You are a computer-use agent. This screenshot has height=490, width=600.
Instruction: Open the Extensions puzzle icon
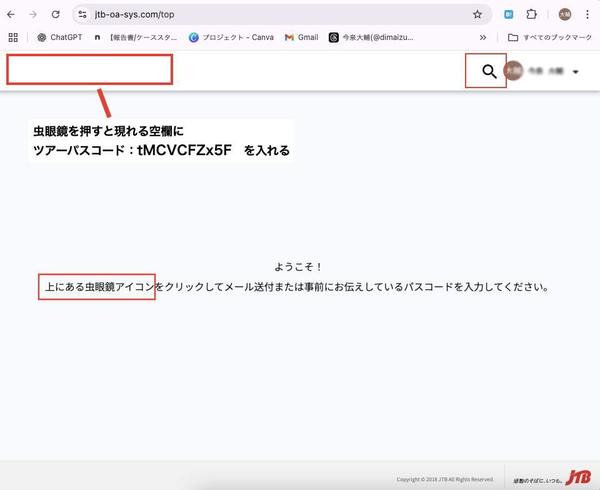(532, 15)
